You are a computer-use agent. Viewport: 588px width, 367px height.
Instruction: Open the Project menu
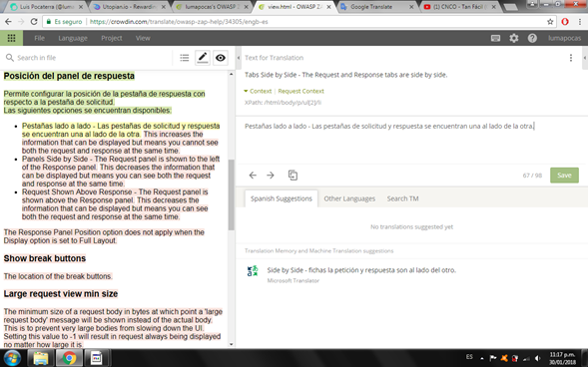[x=112, y=38]
